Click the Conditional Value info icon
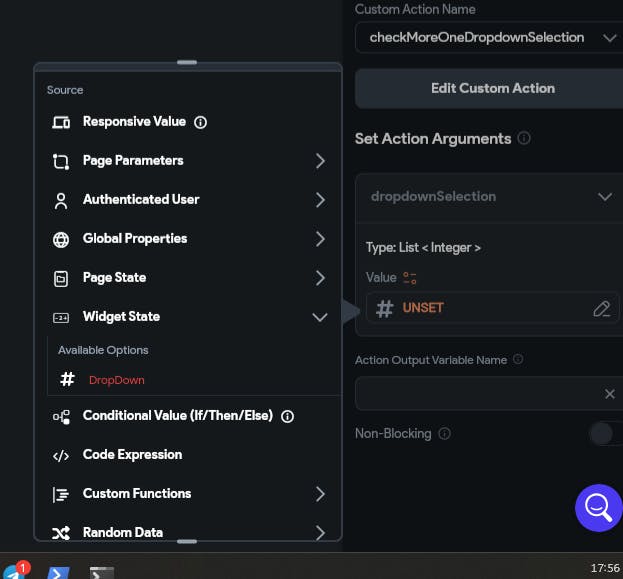The width and height of the screenshot is (623, 579). tap(288, 416)
